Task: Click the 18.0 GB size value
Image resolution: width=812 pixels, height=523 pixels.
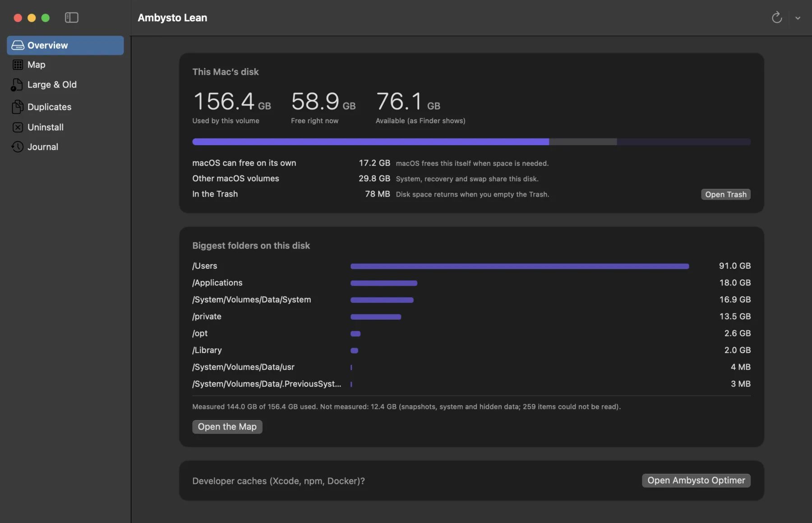Action: (x=735, y=283)
